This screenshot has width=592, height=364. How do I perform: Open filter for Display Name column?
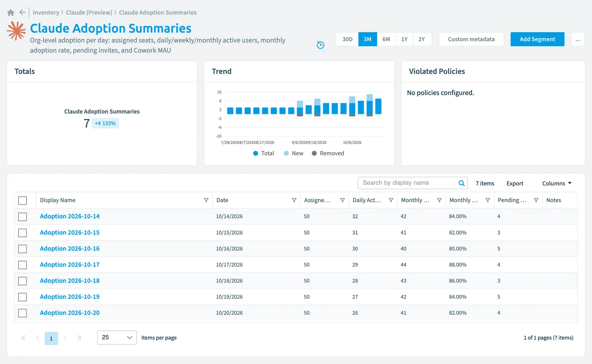(206, 200)
